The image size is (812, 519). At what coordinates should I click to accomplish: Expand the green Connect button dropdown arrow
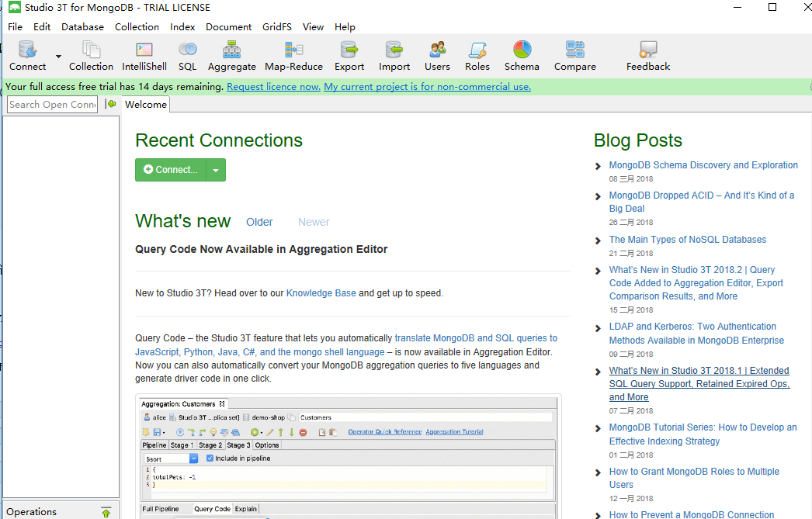click(216, 170)
